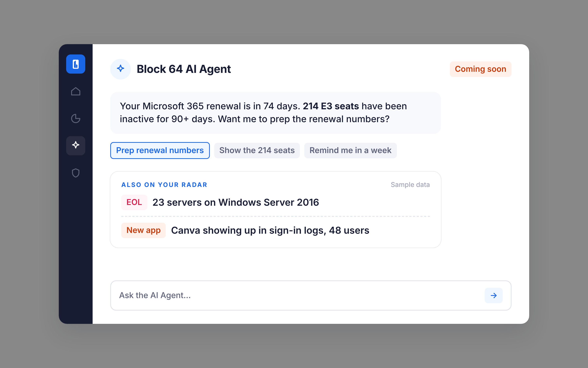Click the New app tag
Image resolution: width=588 pixels, height=368 pixels.
[143, 230]
